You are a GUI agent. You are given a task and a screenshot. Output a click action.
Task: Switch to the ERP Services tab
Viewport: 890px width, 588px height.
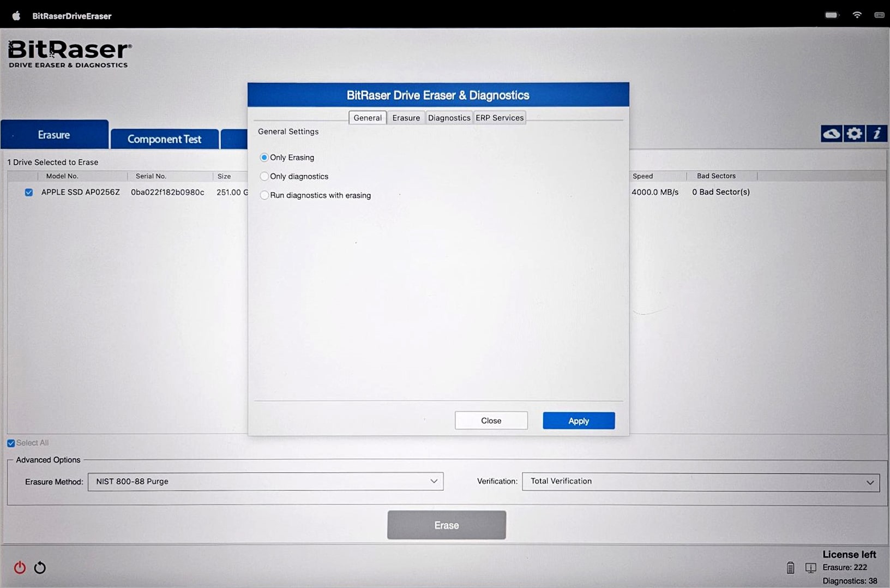point(500,118)
